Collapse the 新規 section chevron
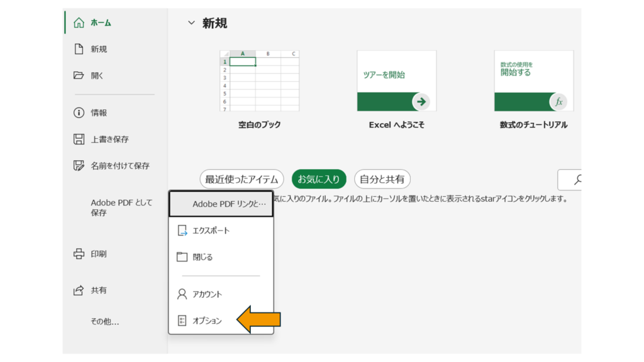 191,23
